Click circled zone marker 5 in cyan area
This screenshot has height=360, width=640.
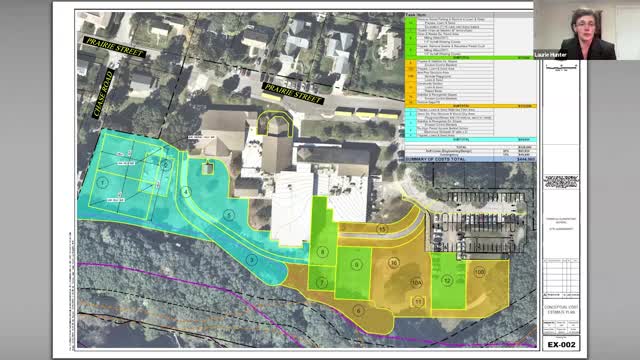tap(229, 215)
